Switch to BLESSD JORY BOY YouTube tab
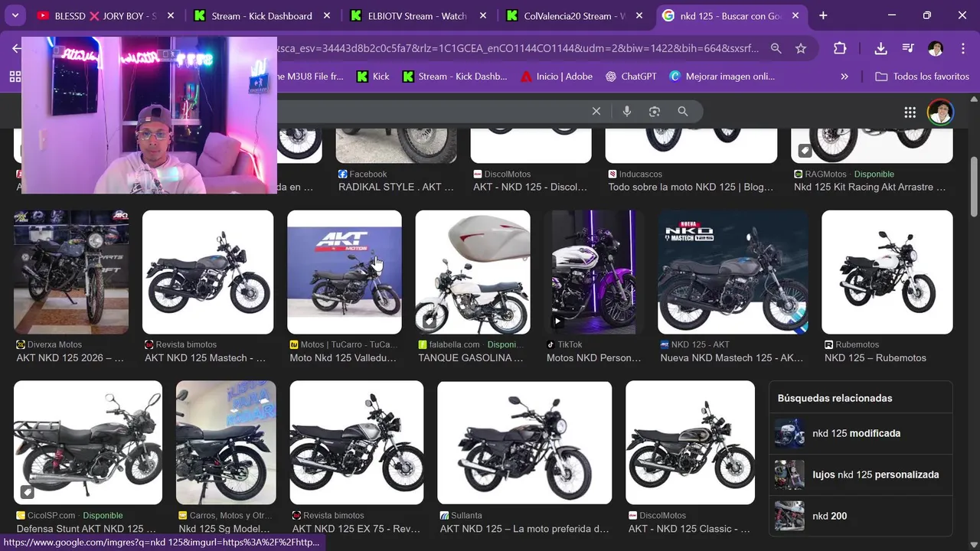 [x=106, y=15]
